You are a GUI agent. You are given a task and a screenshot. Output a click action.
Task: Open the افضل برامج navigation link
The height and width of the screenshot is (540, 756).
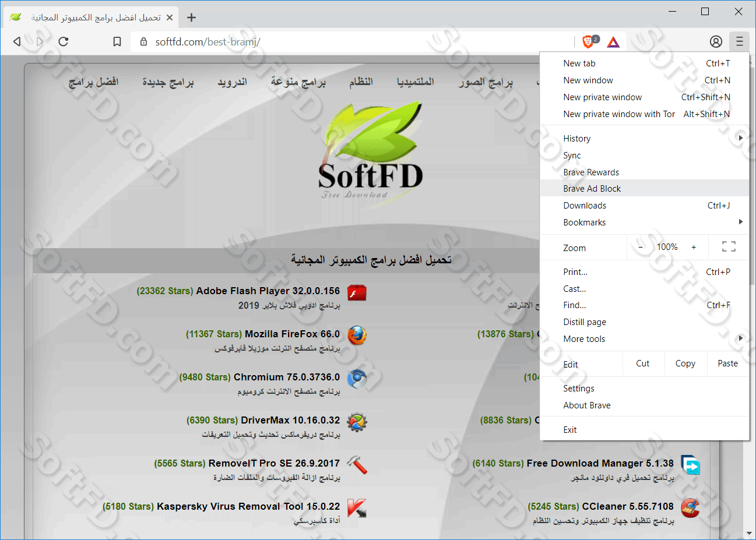(x=93, y=82)
